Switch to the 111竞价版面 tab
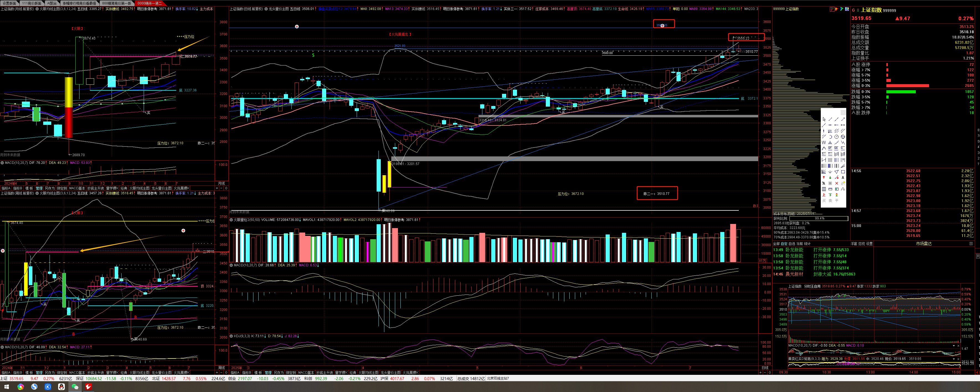980x392 pixels. tap(32, 3)
